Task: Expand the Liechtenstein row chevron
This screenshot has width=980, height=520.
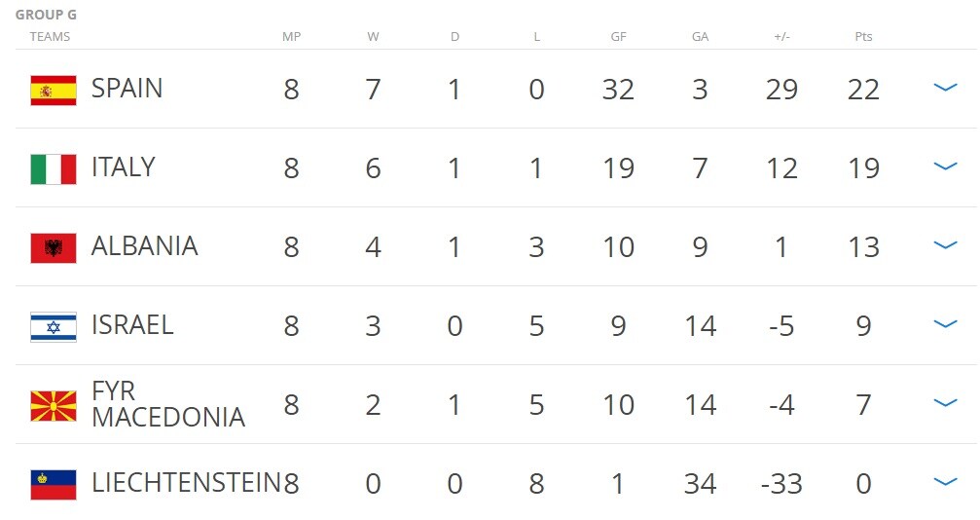Action: (x=945, y=481)
